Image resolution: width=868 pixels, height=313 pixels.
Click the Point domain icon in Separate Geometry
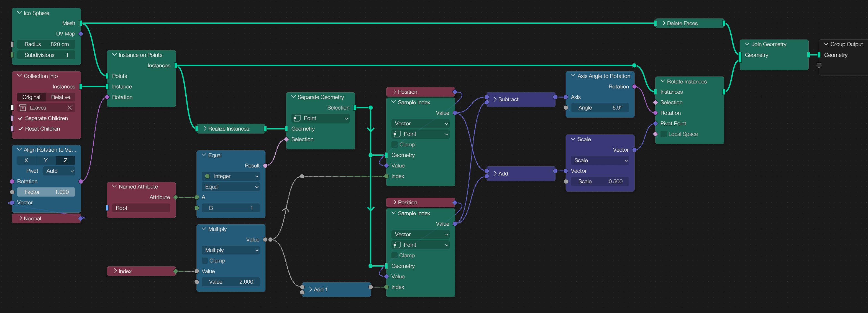[297, 118]
